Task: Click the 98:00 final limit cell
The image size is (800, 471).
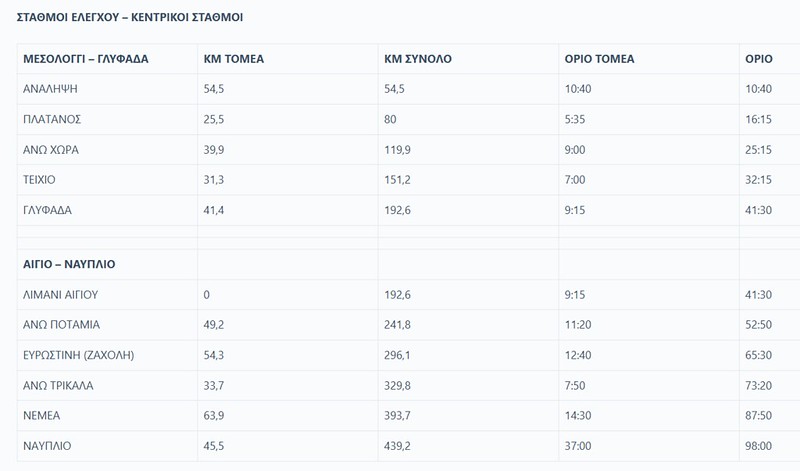Action: pyautogui.click(x=758, y=446)
